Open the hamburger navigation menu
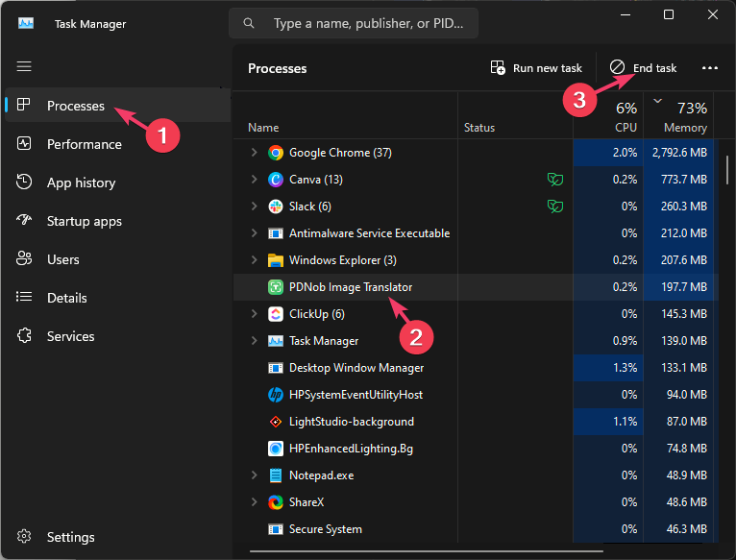Screen dimensions: 736x560 point(24,66)
